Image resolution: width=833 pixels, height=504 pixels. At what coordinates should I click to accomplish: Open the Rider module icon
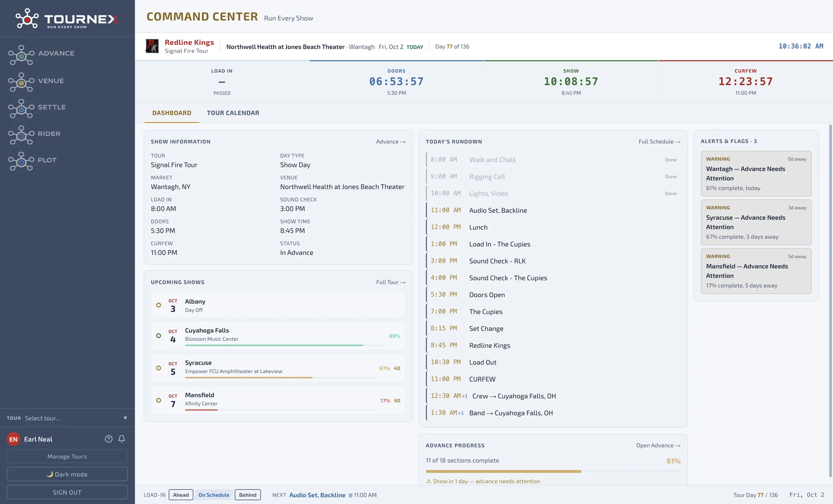point(21,135)
